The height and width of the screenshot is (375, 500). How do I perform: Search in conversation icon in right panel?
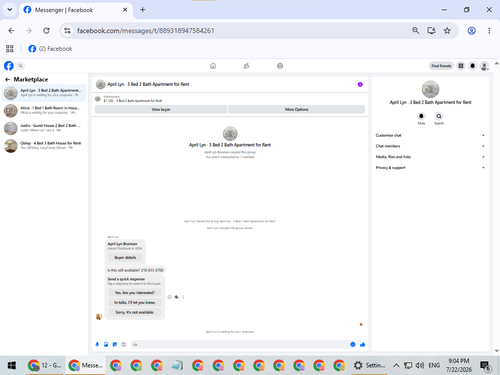439,116
